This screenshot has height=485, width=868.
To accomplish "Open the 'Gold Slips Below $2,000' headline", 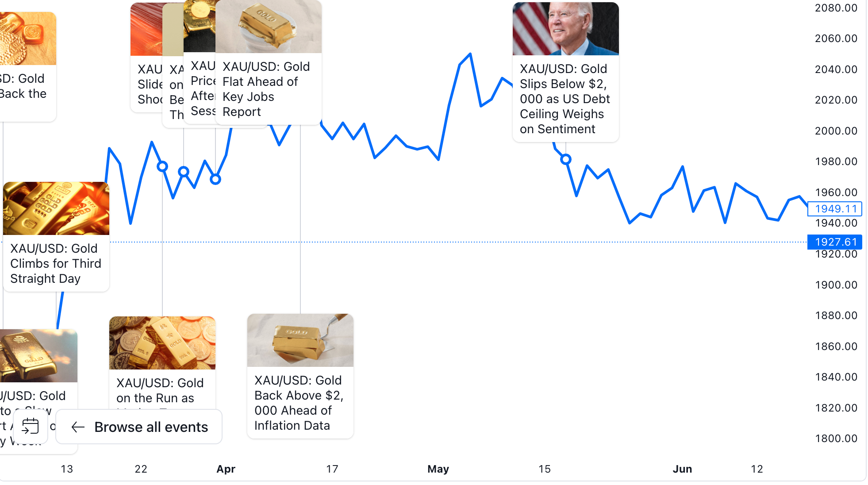I will tap(565, 99).
